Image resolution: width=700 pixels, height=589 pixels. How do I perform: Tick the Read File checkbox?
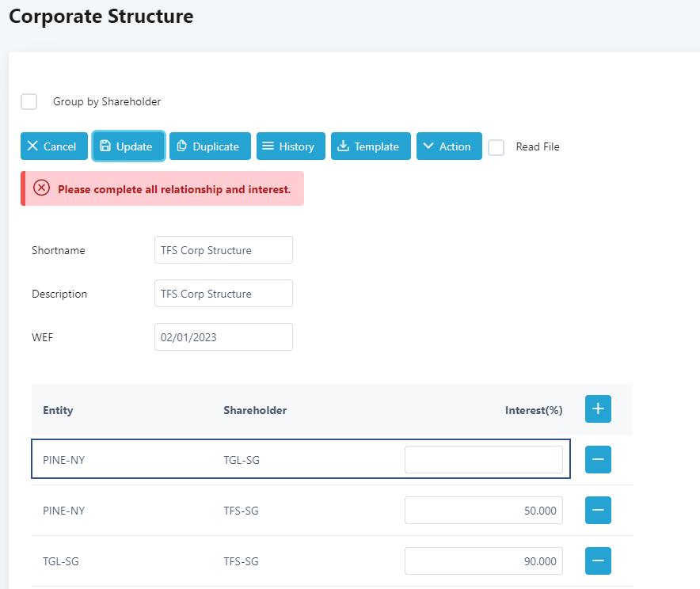[x=496, y=147]
